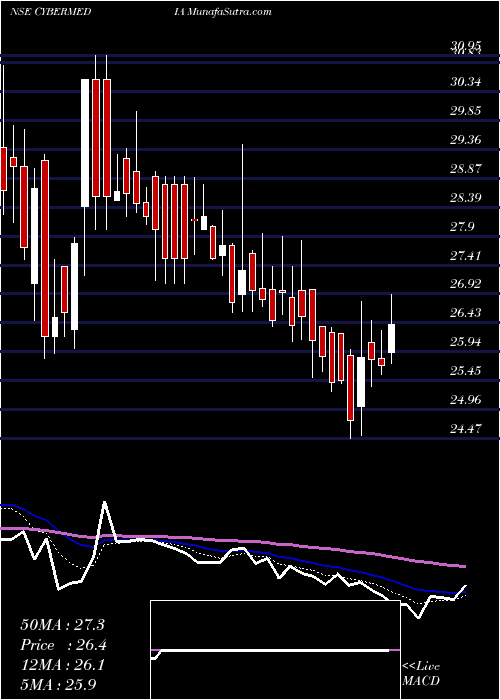Click the 25.45 price axis label
This screenshot has width=500, height=700.
point(466,371)
